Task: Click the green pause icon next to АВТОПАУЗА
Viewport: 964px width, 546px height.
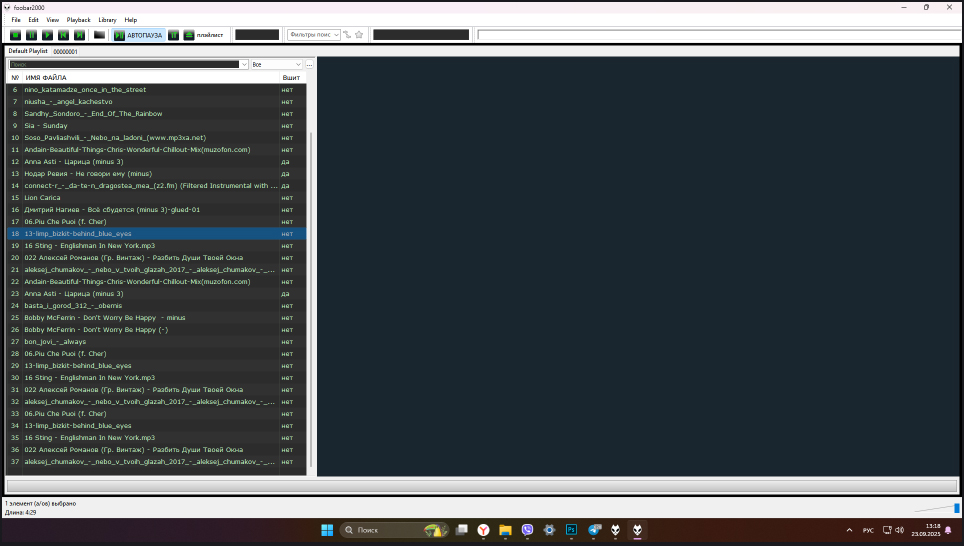Action: pos(173,35)
